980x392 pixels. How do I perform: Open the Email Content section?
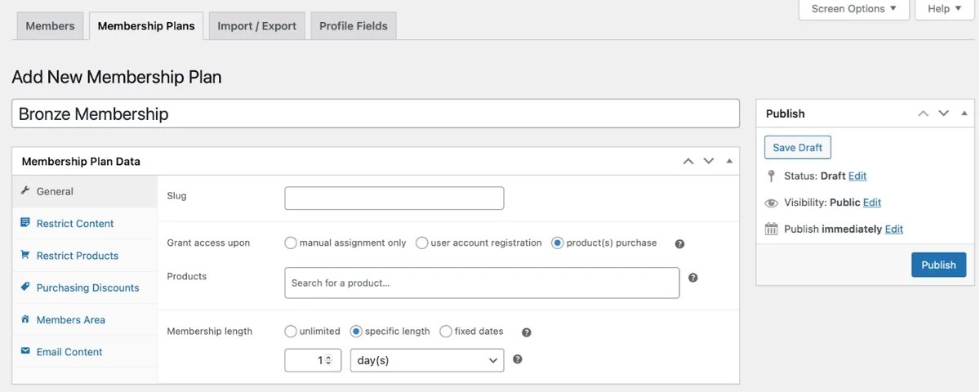(x=85, y=352)
